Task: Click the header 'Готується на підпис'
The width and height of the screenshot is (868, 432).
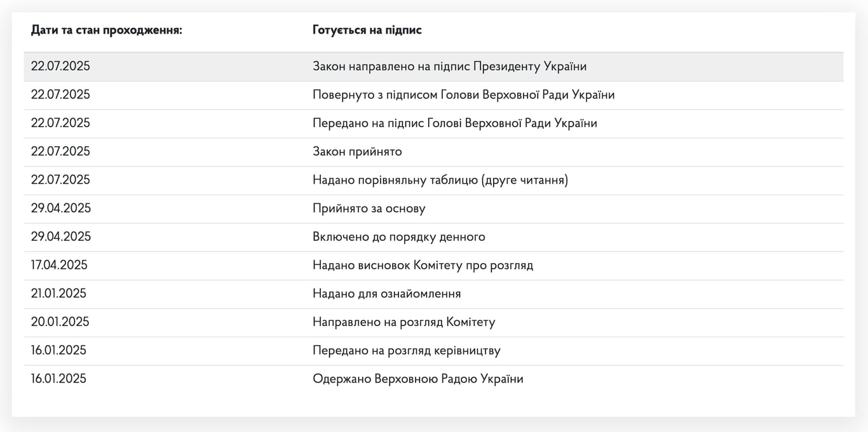Action: 367,30
